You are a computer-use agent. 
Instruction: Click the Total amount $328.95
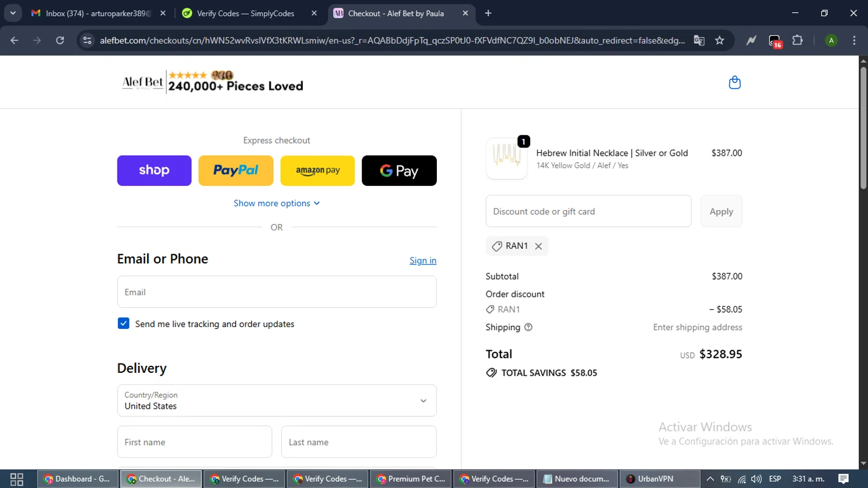(720, 354)
